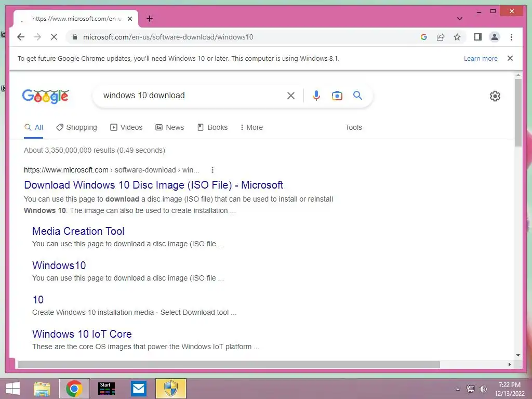Open the Windows 10 IoT Core link
The image size is (532, 399).
(x=82, y=334)
